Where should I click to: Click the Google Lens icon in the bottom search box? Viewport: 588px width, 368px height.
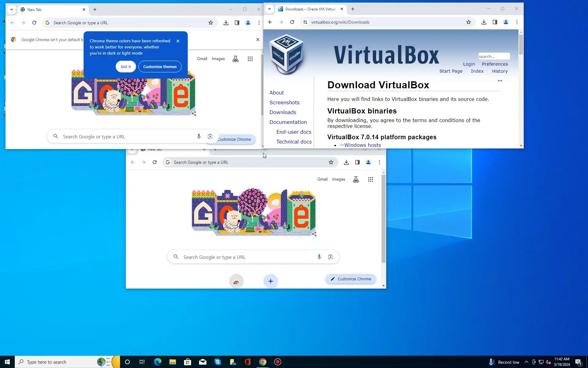pos(330,257)
